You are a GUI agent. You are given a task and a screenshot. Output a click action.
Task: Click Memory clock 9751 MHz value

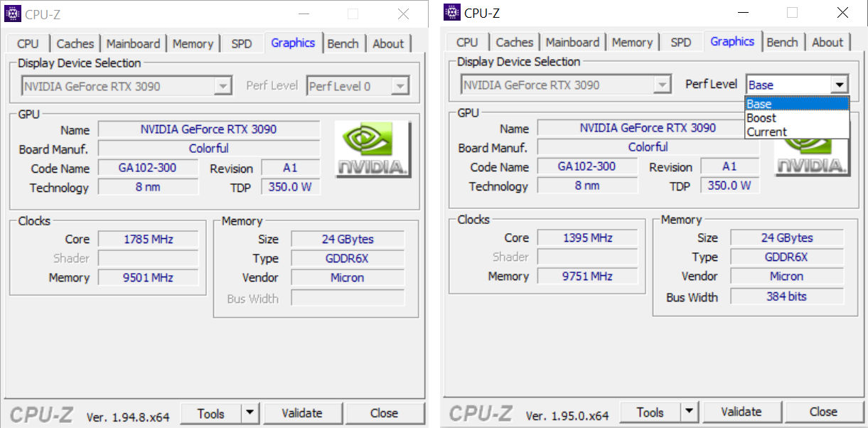(x=587, y=276)
